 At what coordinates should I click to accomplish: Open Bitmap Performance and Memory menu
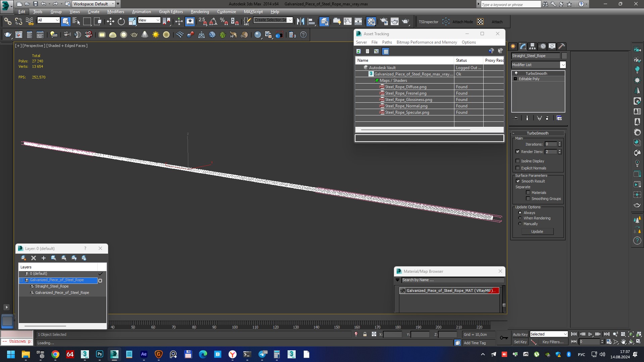coord(427,42)
